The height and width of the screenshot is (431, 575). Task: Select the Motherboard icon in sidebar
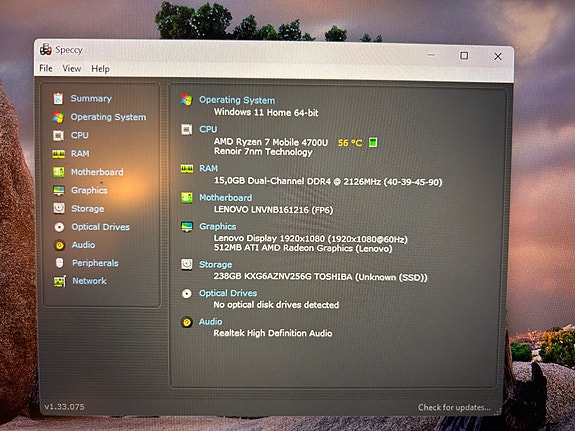pyautogui.click(x=58, y=172)
